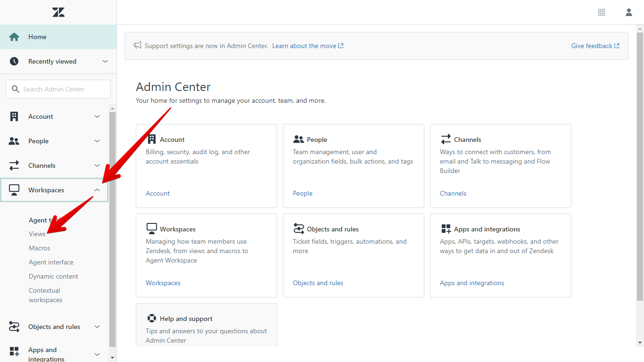Open the Apps and integrations card link
This screenshot has height=362, width=644.
(x=472, y=283)
